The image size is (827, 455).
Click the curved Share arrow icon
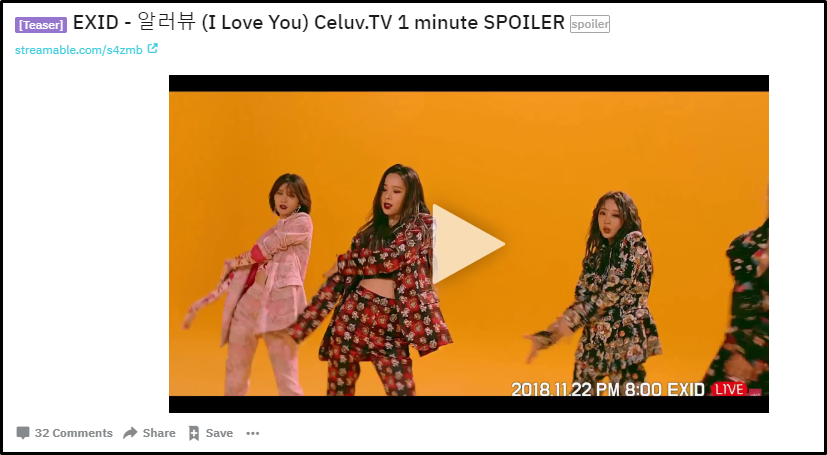pyautogui.click(x=130, y=433)
